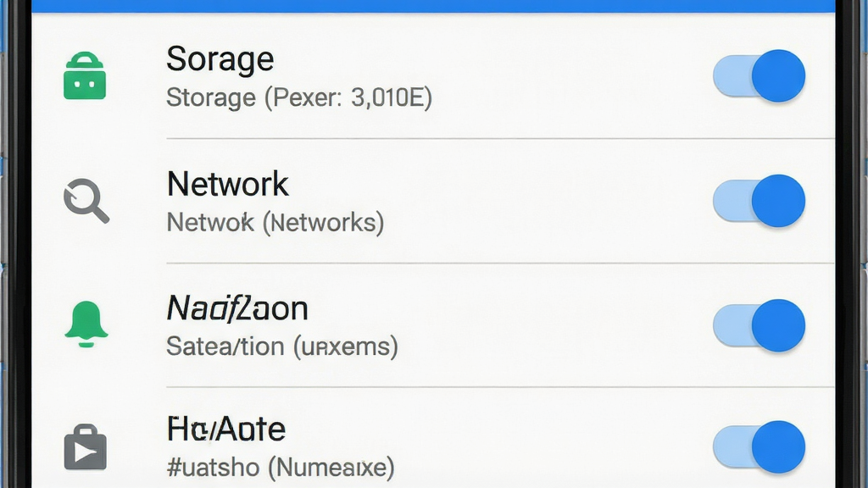Select the NadfZaon heading
This screenshot has width=868, height=488.
pos(237,308)
